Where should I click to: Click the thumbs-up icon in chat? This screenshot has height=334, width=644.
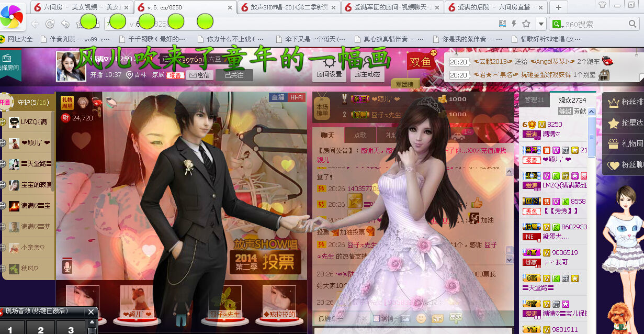477,202
